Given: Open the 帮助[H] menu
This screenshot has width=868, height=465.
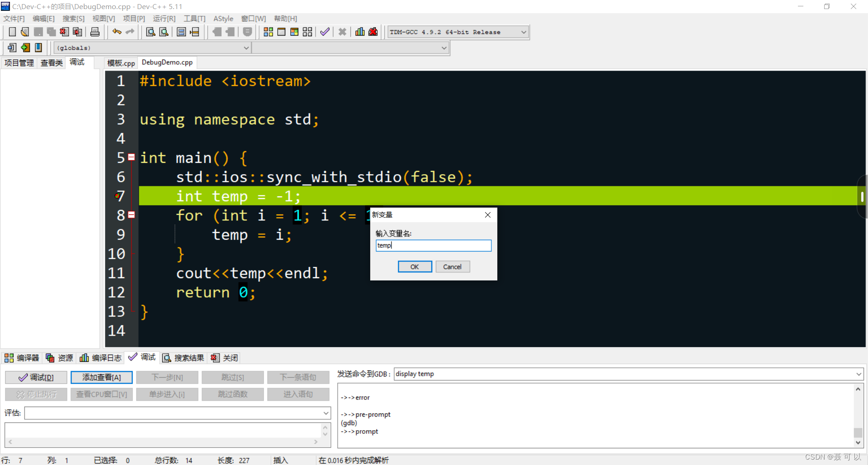Looking at the screenshot, I should 286,19.
